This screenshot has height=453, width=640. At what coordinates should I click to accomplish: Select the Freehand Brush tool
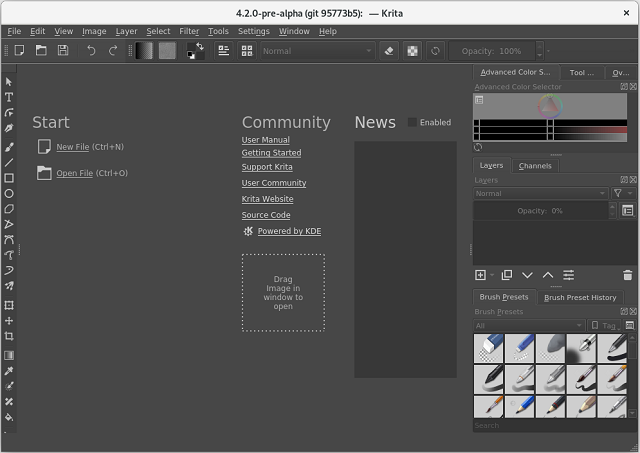(x=9, y=147)
